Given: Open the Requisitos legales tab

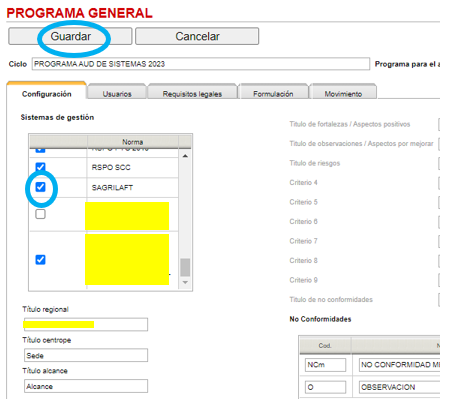Looking at the screenshot, I should point(192,94).
